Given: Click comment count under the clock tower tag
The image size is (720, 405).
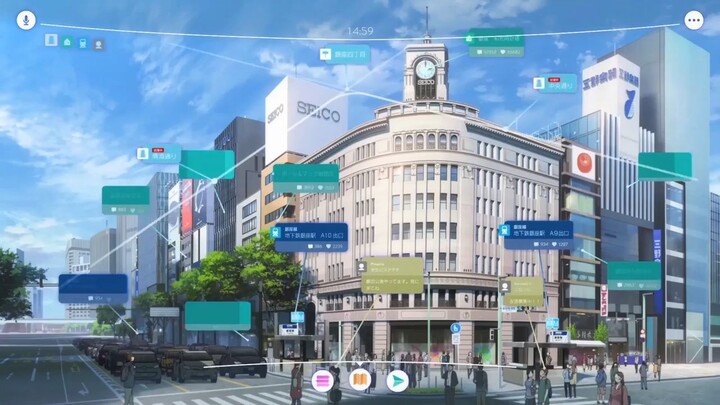Looking at the screenshot, I should coord(487,52).
